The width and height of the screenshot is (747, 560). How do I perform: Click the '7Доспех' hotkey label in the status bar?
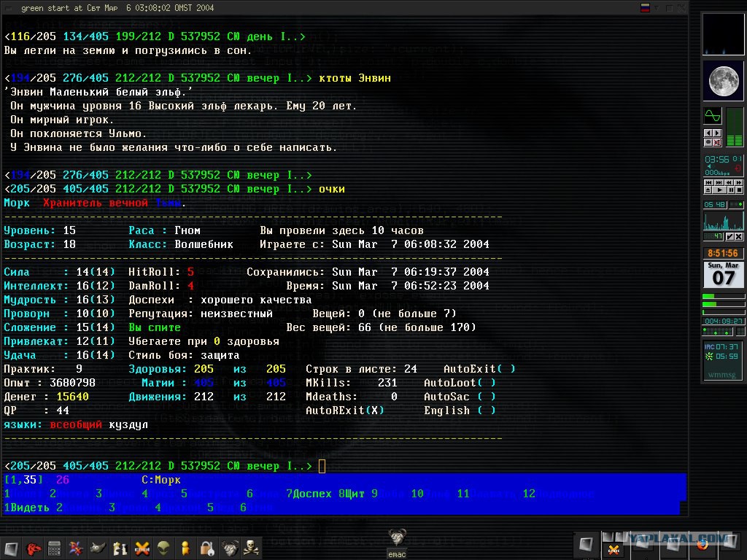(x=309, y=494)
